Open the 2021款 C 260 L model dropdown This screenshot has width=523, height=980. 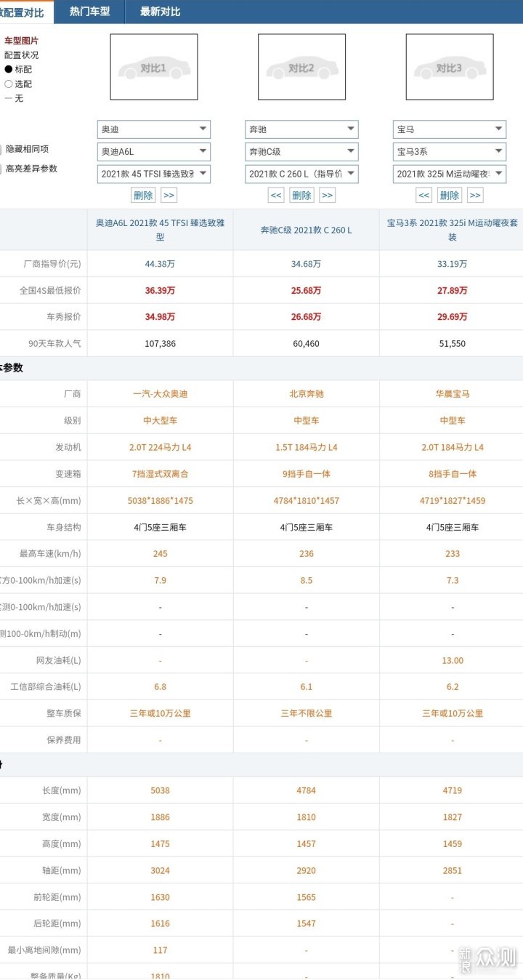click(x=301, y=174)
